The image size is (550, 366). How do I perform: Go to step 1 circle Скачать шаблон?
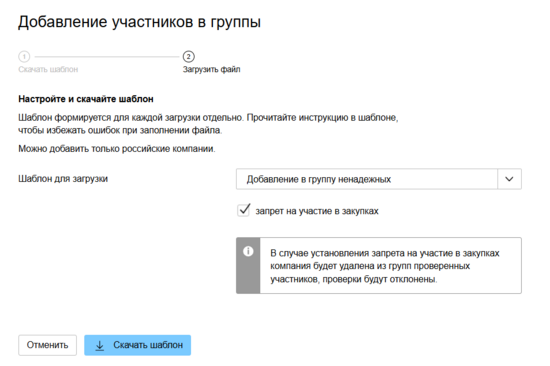24,56
